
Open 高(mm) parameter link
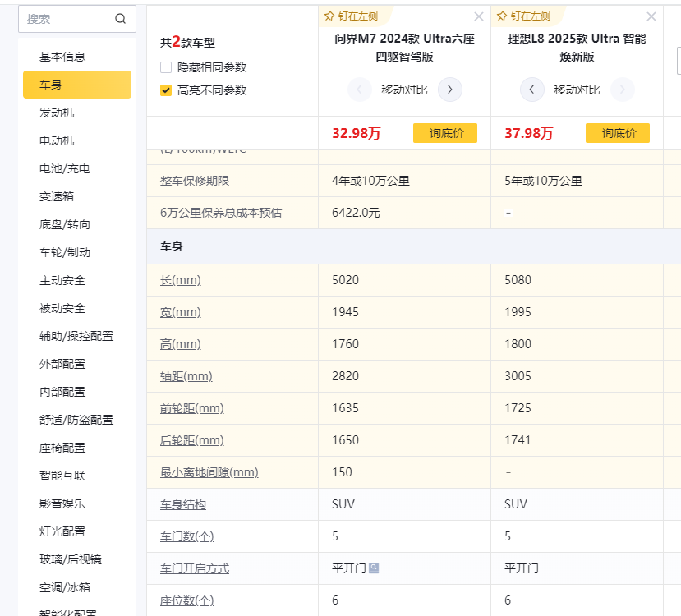(180, 344)
